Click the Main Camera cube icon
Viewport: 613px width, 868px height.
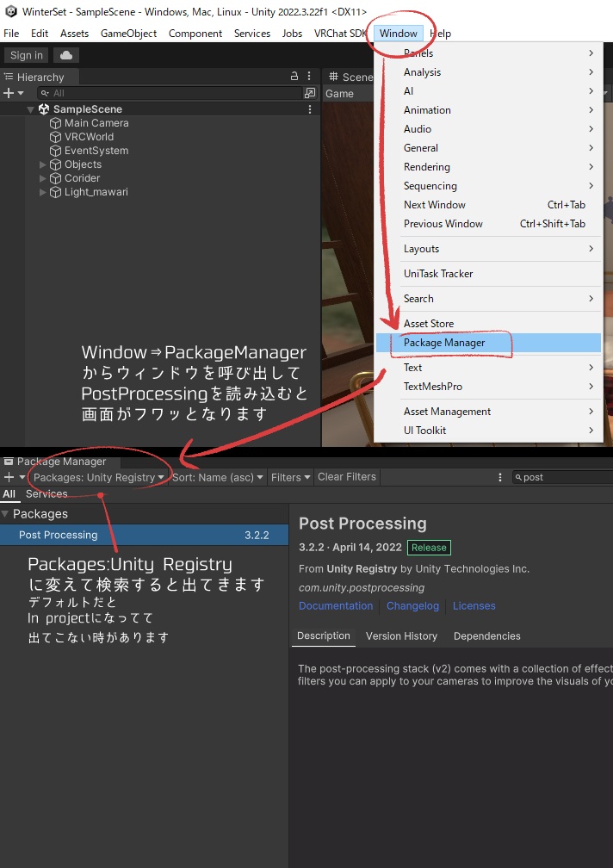(55, 123)
